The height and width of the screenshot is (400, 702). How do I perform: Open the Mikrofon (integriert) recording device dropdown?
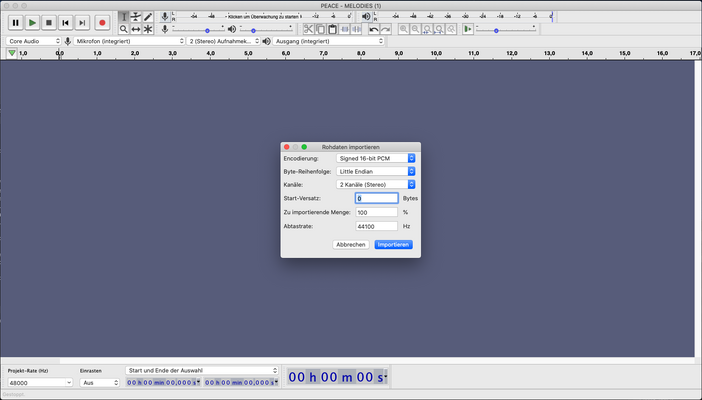tap(129, 41)
